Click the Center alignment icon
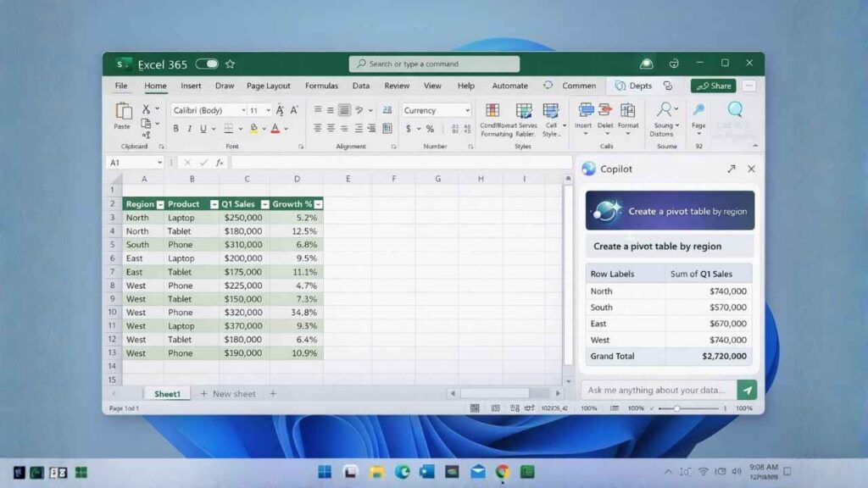 tap(331, 128)
